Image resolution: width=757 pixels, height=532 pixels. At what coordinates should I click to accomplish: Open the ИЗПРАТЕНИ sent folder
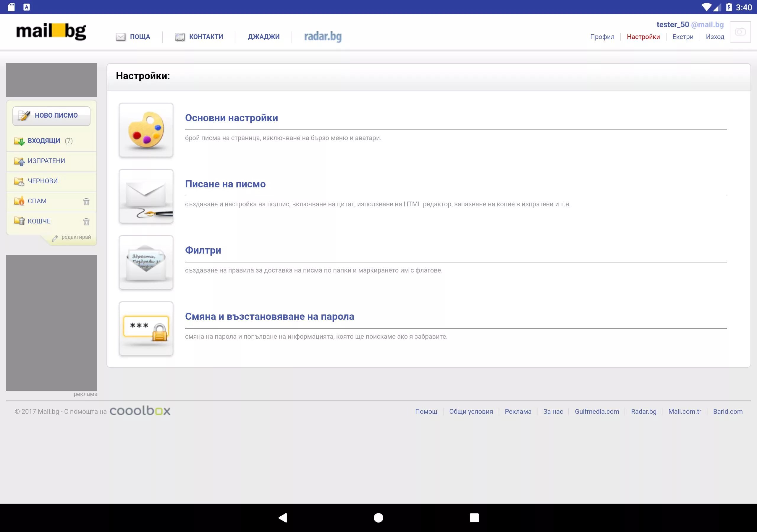click(x=46, y=161)
